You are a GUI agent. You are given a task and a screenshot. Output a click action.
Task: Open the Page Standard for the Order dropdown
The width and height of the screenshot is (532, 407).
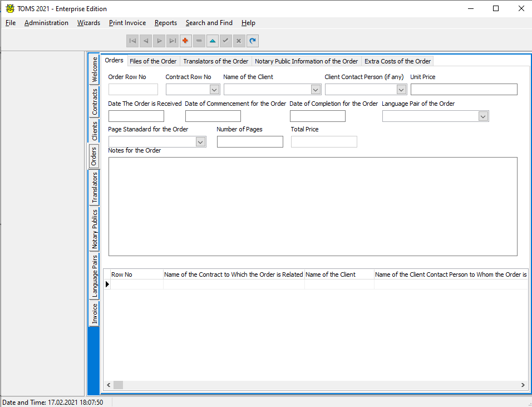pos(200,142)
